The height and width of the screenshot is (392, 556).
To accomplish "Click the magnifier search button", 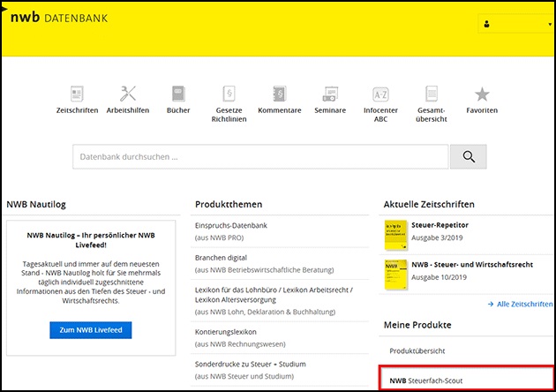I will click(x=468, y=157).
